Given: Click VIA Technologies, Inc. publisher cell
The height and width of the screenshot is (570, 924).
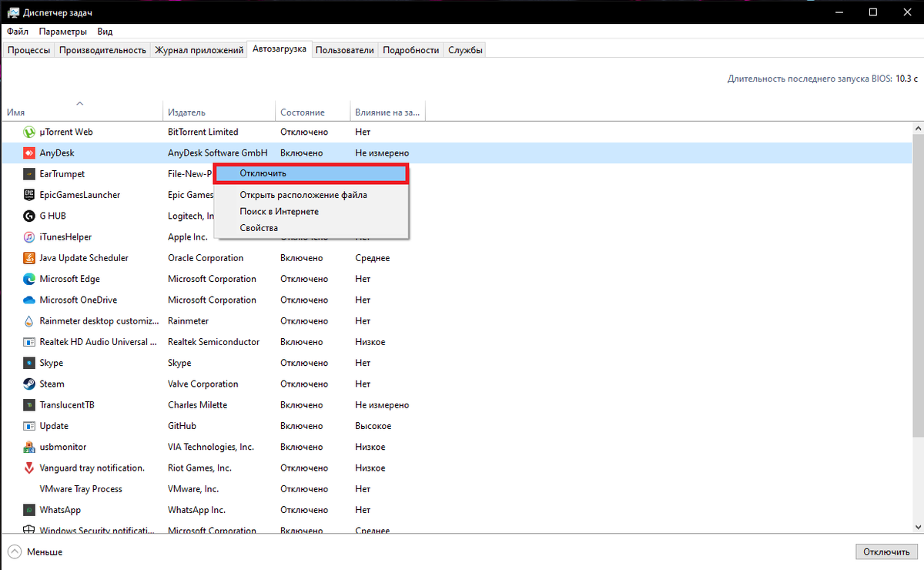Looking at the screenshot, I should [x=211, y=447].
